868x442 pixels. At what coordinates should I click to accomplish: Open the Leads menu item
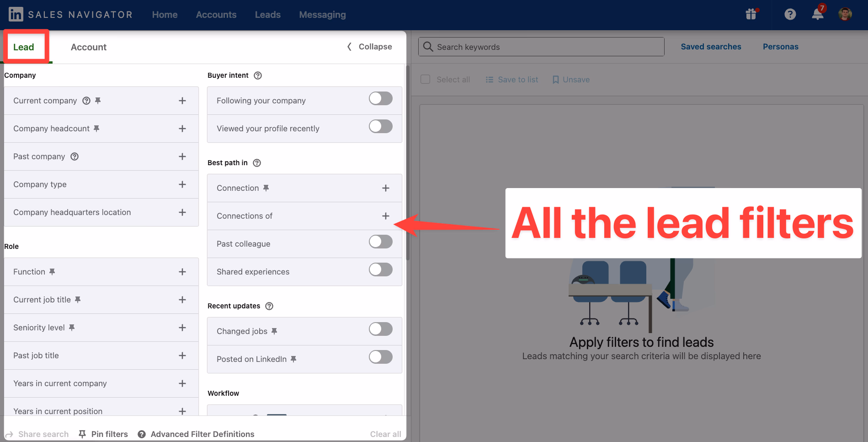[268, 15]
